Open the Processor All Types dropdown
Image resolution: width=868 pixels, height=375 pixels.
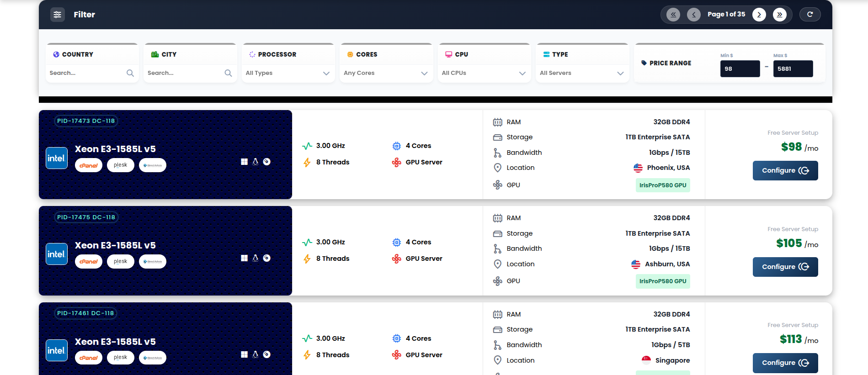point(288,73)
